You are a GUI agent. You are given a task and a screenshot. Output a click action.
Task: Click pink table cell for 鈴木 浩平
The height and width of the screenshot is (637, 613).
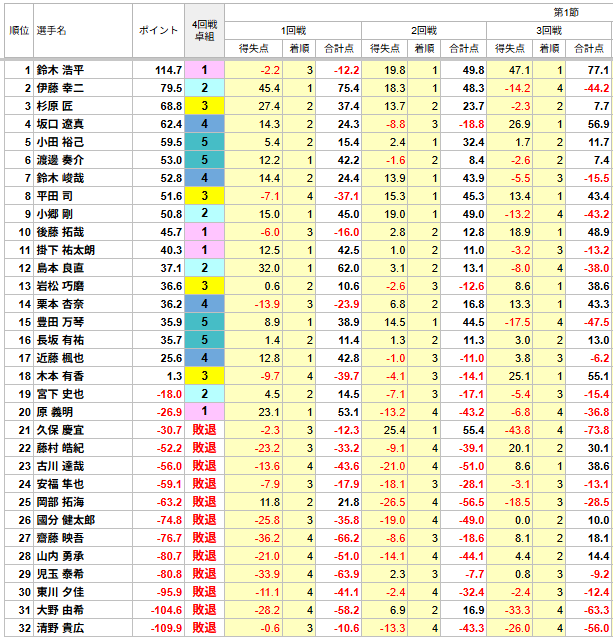(205, 70)
